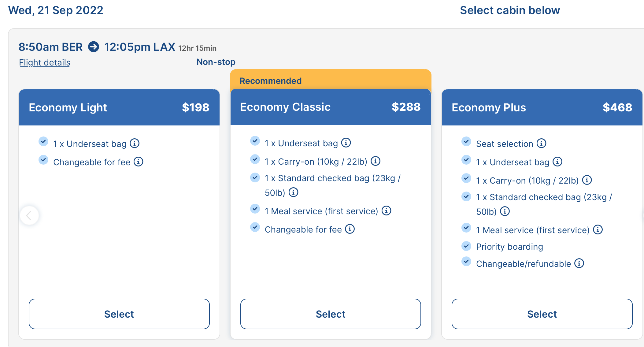The height and width of the screenshot is (347, 644).
Task: Click the Economy Plus $468 header
Action: click(x=542, y=107)
